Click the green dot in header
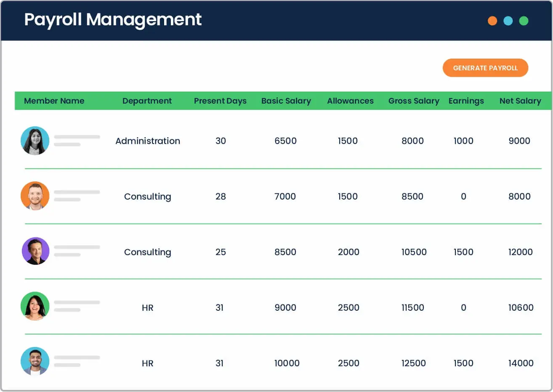The height and width of the screenshot is (392, 553). (x=524, y=21)
